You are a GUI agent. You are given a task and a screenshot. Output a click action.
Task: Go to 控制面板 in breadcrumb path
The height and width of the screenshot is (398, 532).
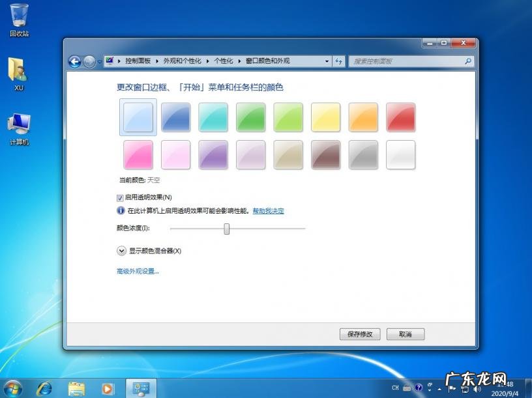(x=138, y=61)
